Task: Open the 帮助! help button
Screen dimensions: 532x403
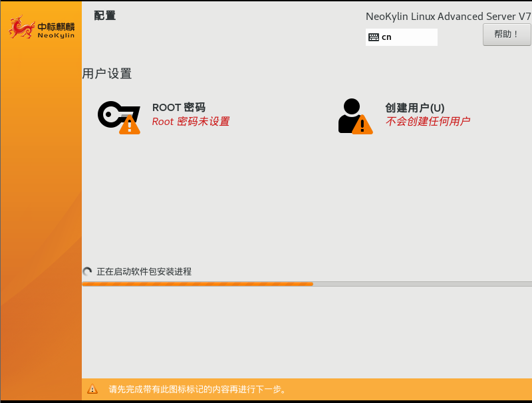Action: click(507, 35)
